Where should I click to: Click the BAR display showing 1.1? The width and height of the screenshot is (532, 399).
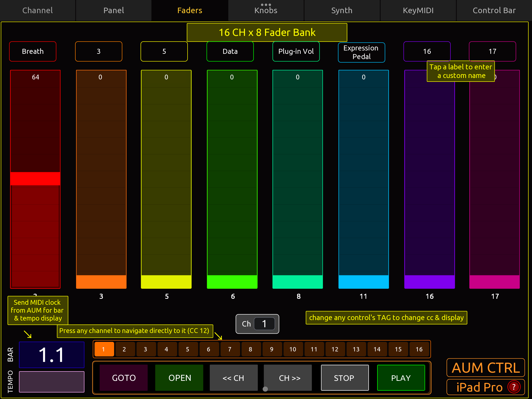click(x=52, y=355)
